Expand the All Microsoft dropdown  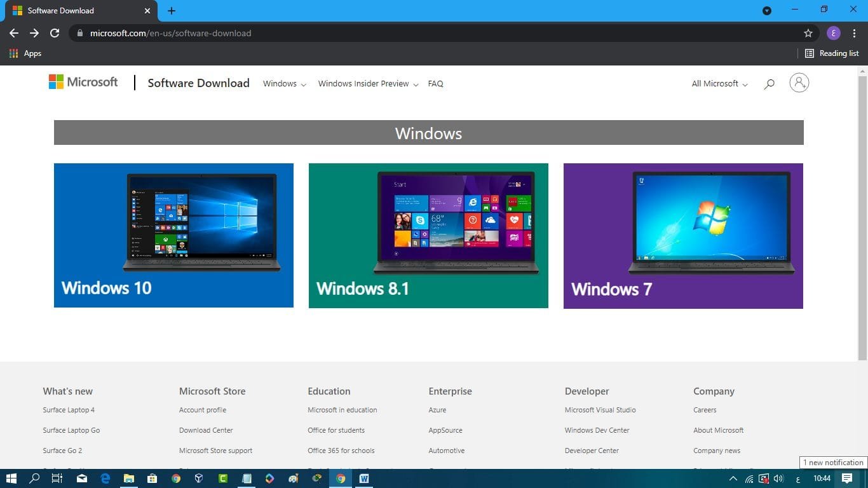click(x=719, y=84)
